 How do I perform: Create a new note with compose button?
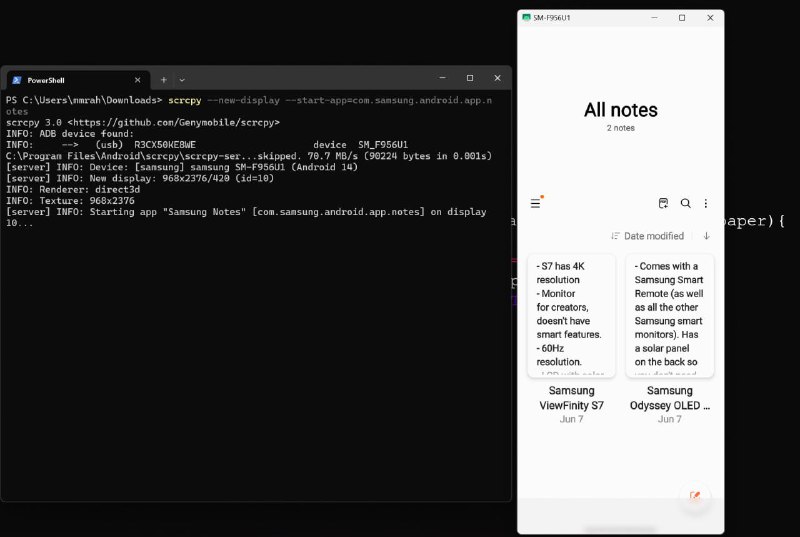(695, 496)
